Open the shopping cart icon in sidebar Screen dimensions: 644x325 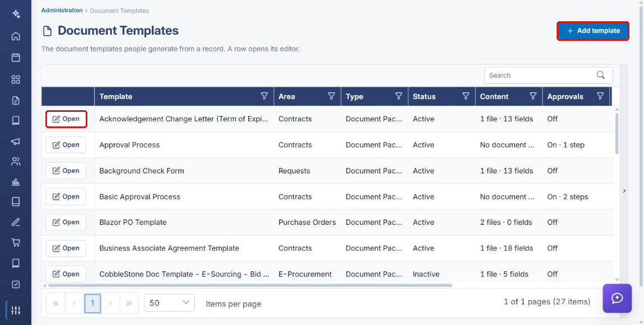point(16,243)
